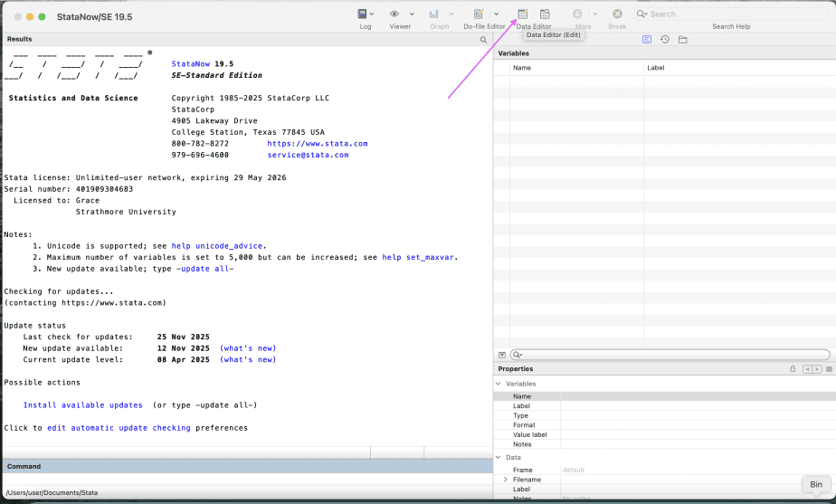The image size is (836, 504).
Task: Click the update all link
Action: click(x=204, y=269)
